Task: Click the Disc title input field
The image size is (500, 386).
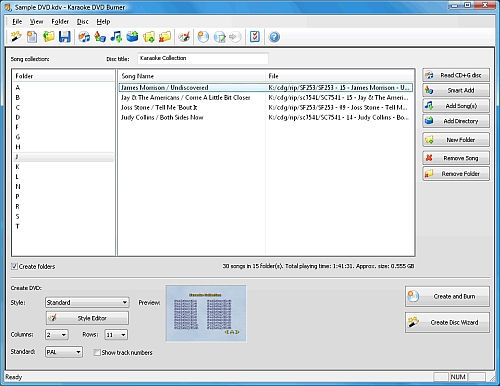Action: [x=203, y=58]
